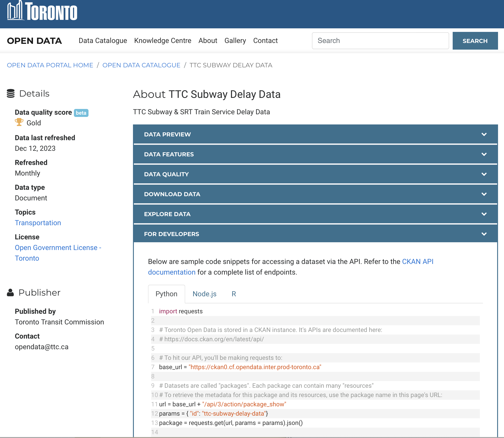Screen dimensions: 504x438
Task: Go to the About page
Action: pos(208,41)
